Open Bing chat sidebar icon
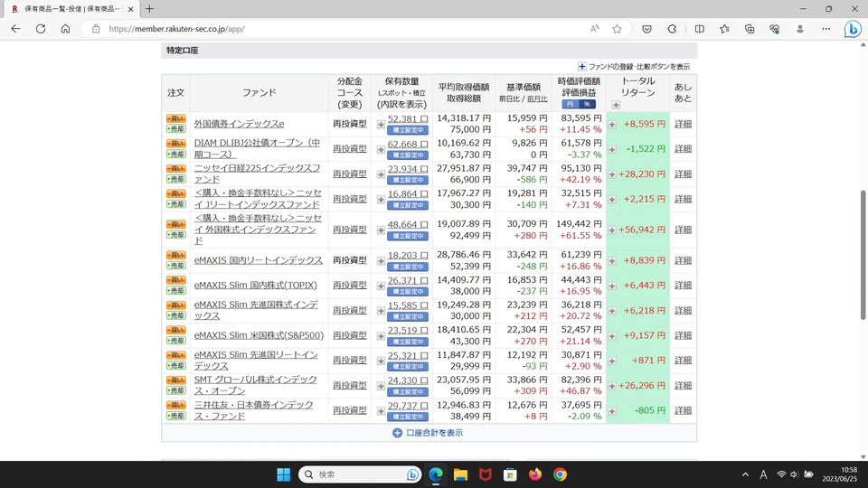The width and height of the screenshot is (868, 488). tap(853, 29)
